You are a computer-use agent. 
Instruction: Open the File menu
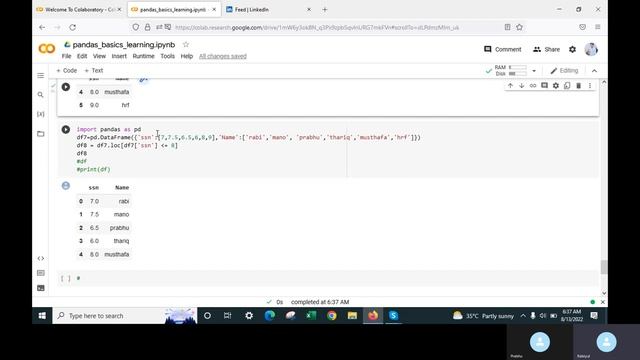point(67,56)
